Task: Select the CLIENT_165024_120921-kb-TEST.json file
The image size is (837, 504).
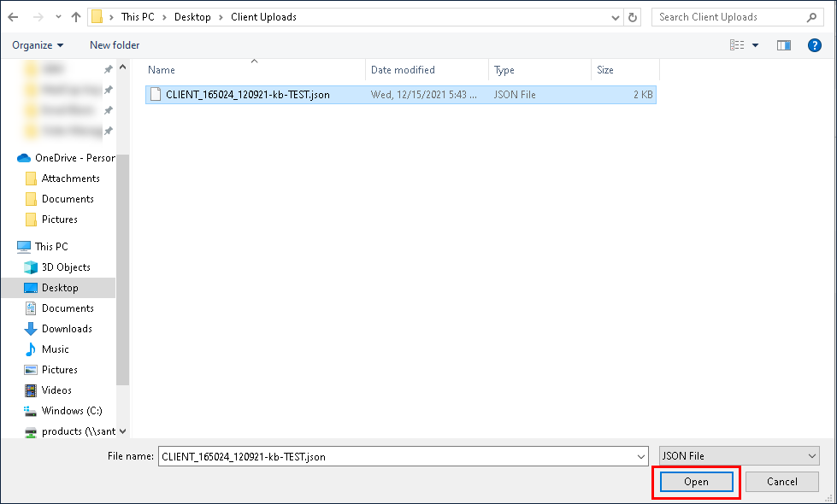Action: (x=247, y=95)
